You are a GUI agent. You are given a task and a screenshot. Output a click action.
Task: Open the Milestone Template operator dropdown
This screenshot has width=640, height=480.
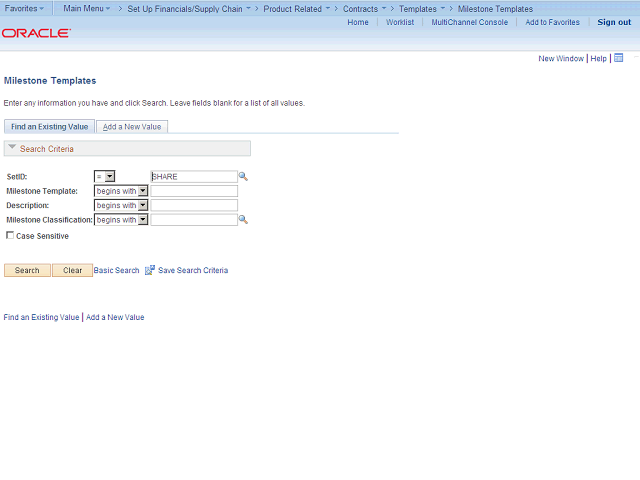coord(121,191)
